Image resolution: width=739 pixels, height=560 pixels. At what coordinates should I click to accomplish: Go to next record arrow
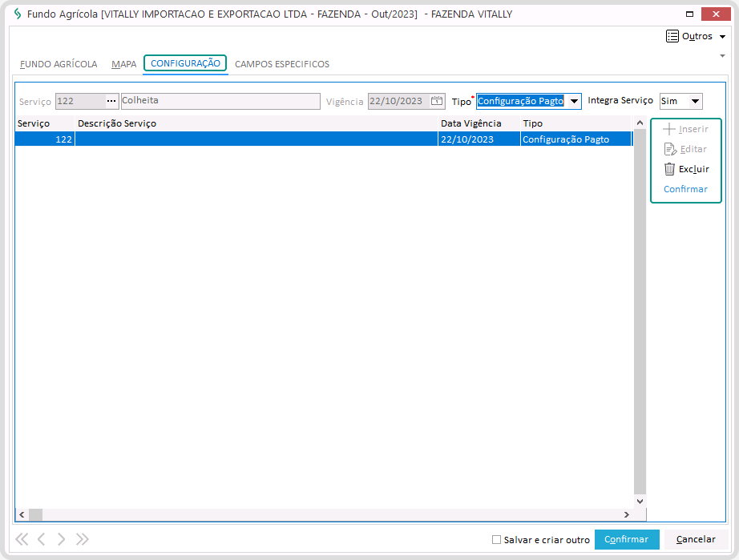(61, 539)
